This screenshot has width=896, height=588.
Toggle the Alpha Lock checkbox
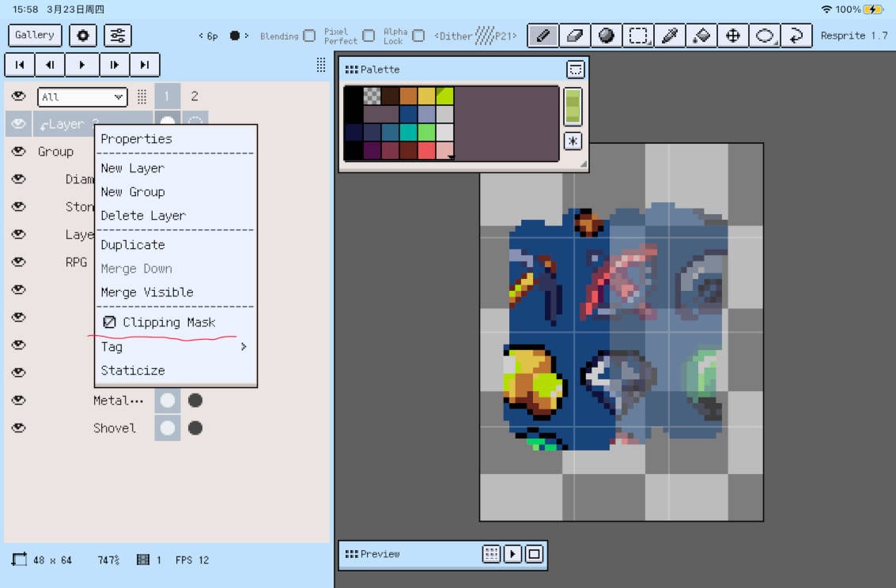click(418, 36)
